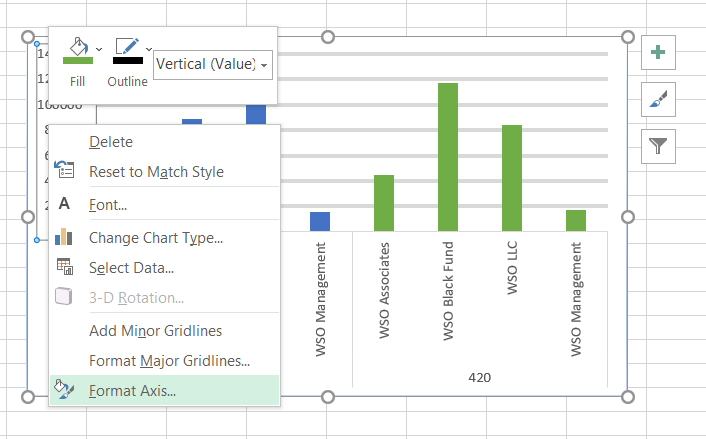Viewport: 706px width, 439px height.
Task: Choose Add Minor Gridlines option
Action: click(x=155, y=330)
